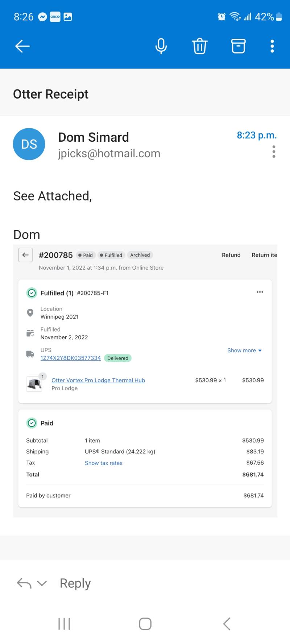Tap UPS® Standard (24.222 kg) text
The width and height of the screenshot is (290, 644).
pyautogui.click(x=120, y=452)
